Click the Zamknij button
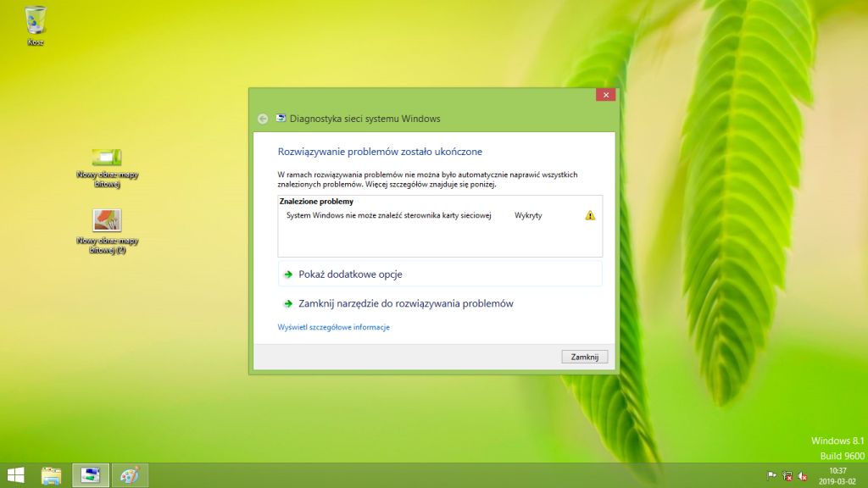Viewport: 868px width, 488px height. [x=585, y=357]
